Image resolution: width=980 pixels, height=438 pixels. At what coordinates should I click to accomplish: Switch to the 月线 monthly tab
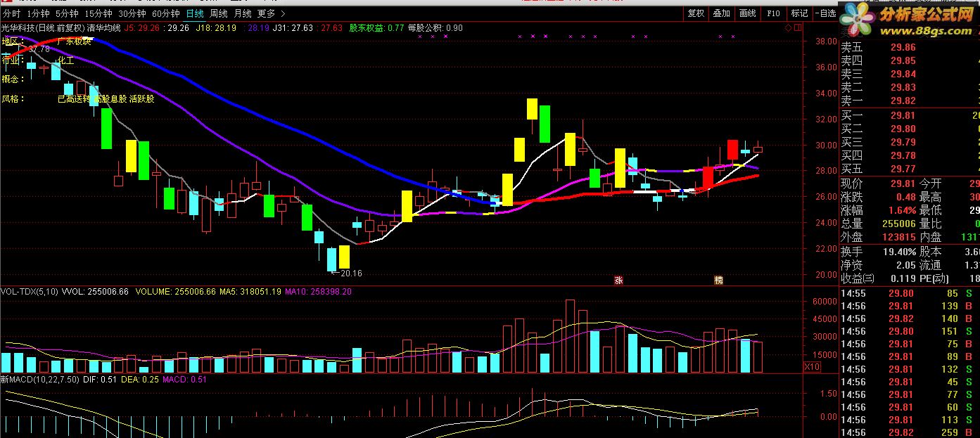tap(242, 13)
